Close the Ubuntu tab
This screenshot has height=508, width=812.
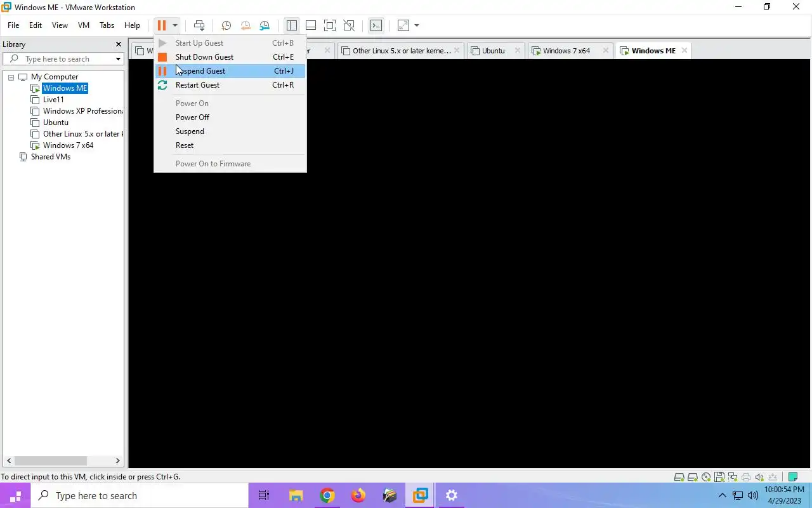click(517, 51)
